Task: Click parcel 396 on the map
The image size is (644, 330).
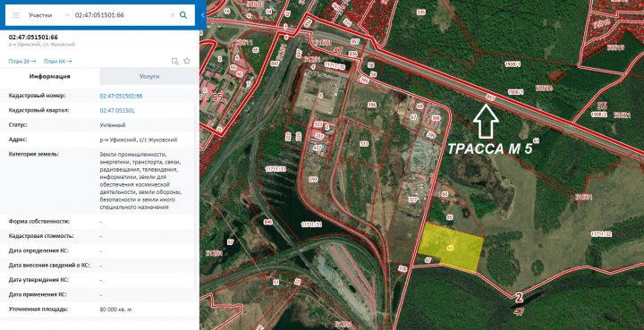Action: pos(372,105)
